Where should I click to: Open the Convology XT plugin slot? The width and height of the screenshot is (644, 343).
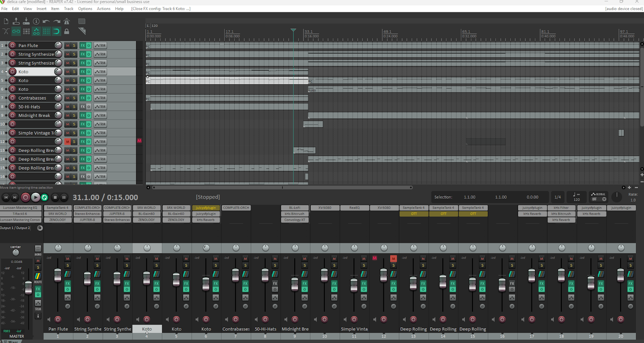click(x=295, y=220)
